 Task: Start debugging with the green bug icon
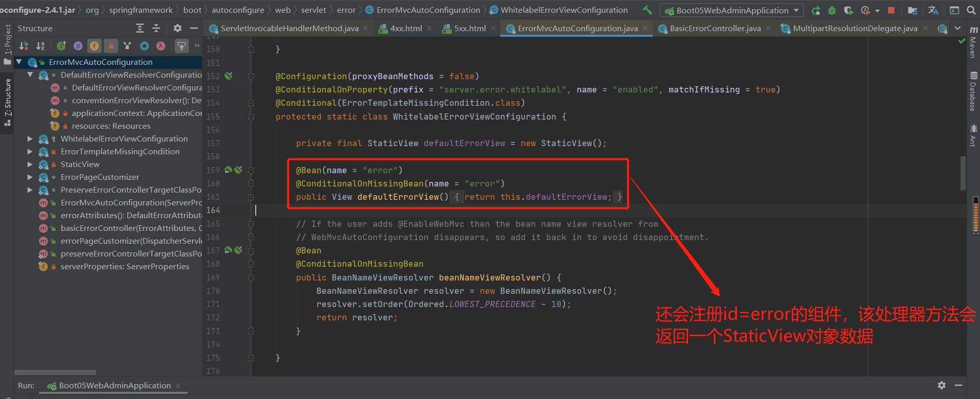point(832,10)
